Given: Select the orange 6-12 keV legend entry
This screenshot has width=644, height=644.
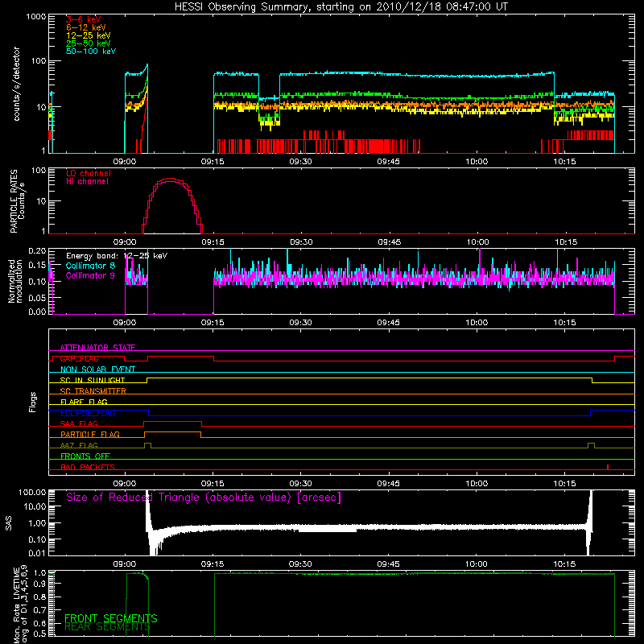Looking at the screenshot, I should pos(86,27).
